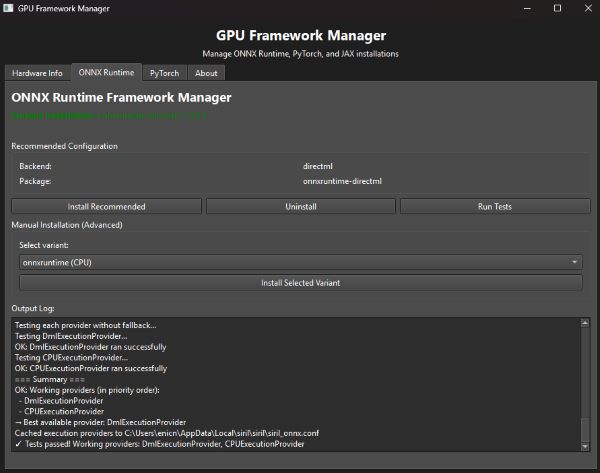Click the Output Log scroll down arrow
This screenshot has width=600, height=473.
point(586,446)
